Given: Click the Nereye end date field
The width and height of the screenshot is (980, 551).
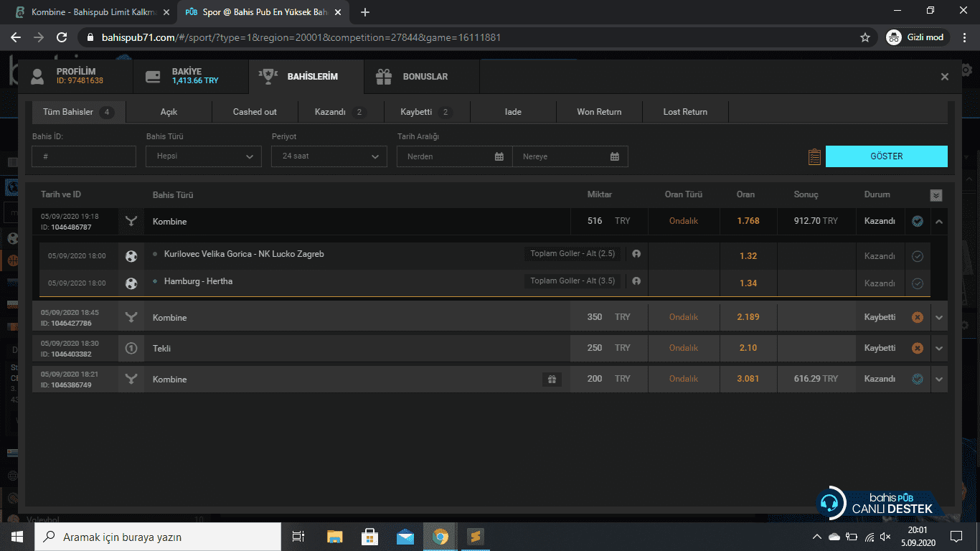Looking at the screenshot, I should point(570,156).
